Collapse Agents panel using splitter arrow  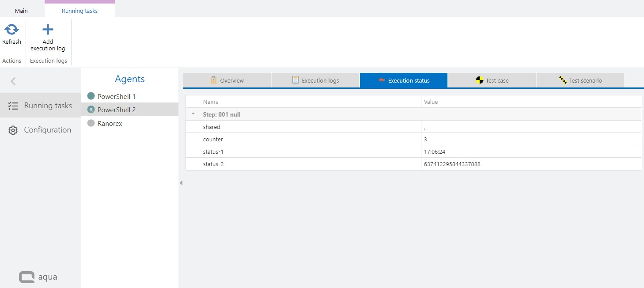[x=181, y=183]
